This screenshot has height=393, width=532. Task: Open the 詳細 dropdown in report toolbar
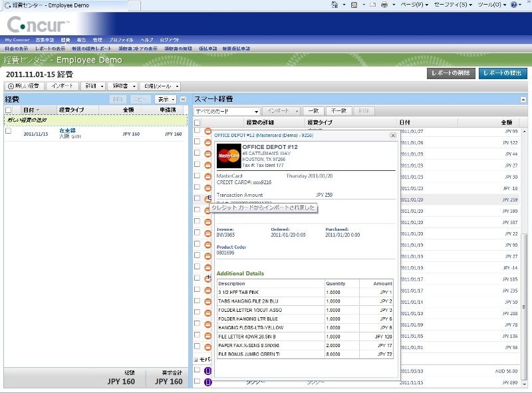93,86
